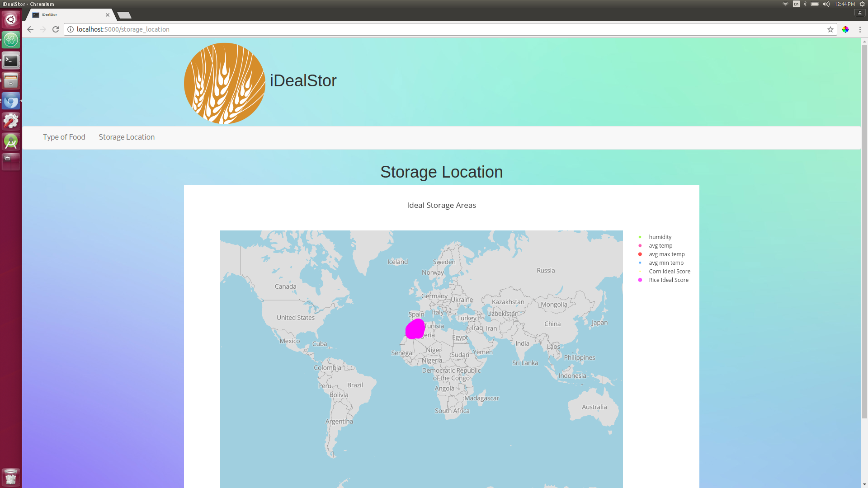This screenshot has height=488, width=868.
Task: Click the iDealStor title link
Action: (303, 81)
